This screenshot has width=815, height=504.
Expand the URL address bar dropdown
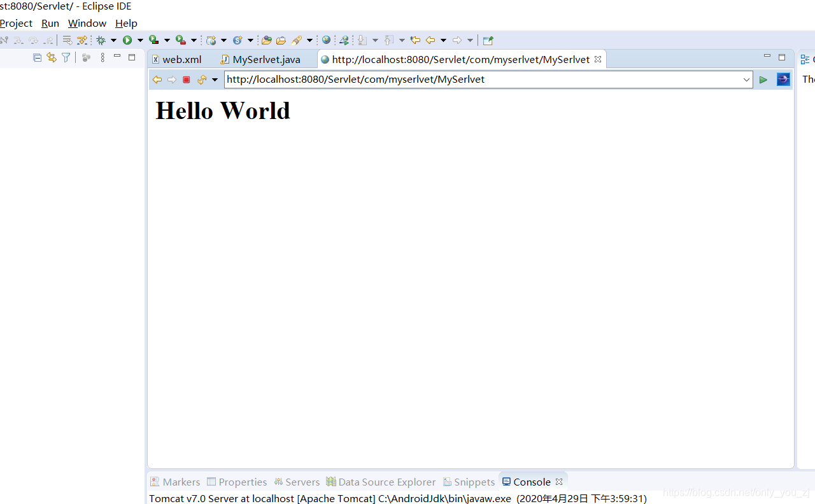746,79
